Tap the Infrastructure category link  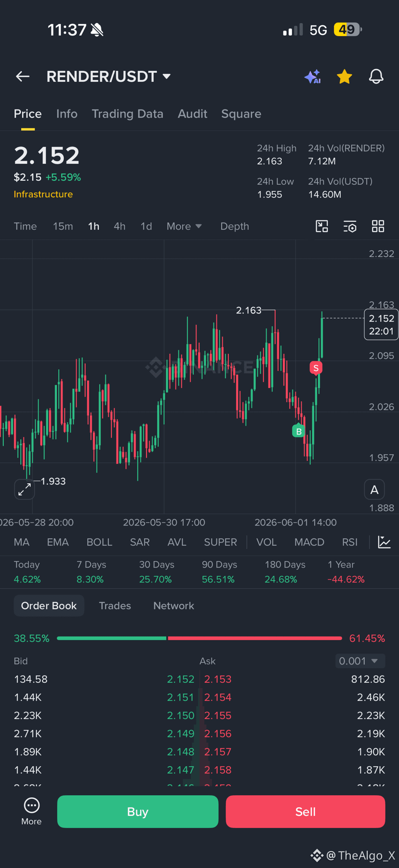coord(43,194)
